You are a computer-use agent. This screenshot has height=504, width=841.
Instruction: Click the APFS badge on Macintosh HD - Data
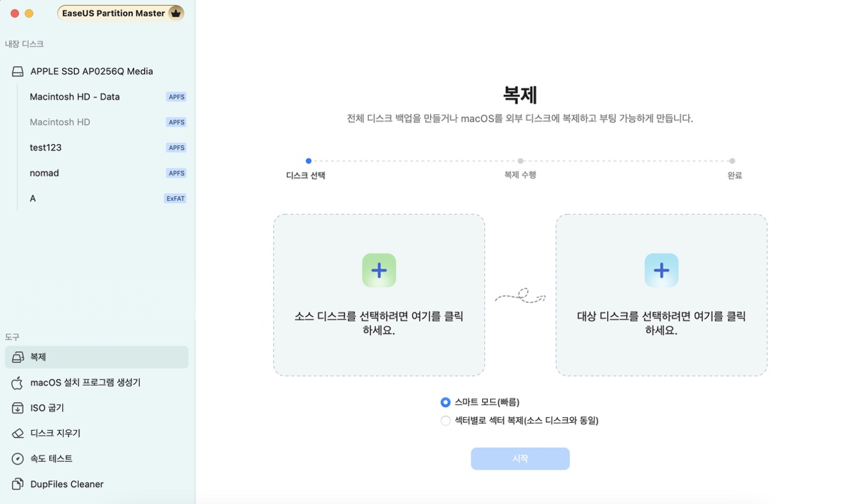coord(176,97)
